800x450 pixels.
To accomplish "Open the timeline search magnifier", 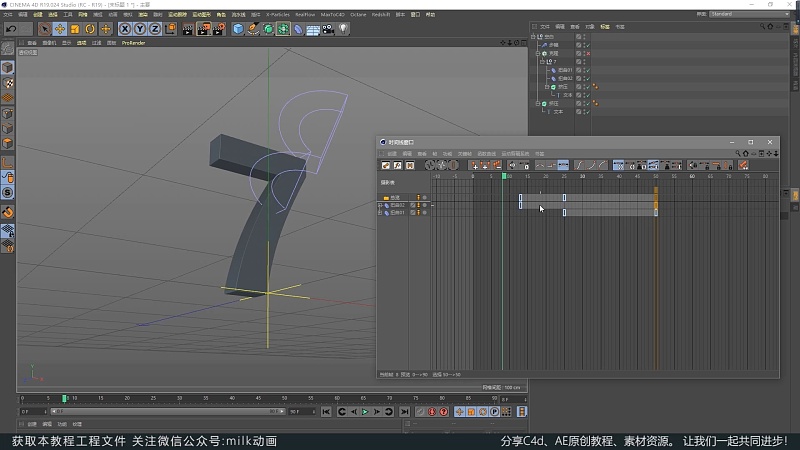I will [738, 154].
